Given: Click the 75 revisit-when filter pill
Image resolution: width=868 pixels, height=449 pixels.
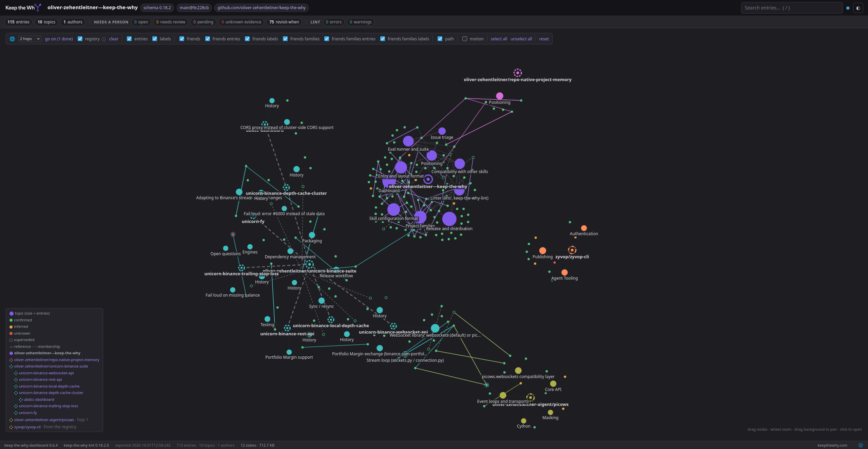Looking at the screenshot, I should pos(284,22).
